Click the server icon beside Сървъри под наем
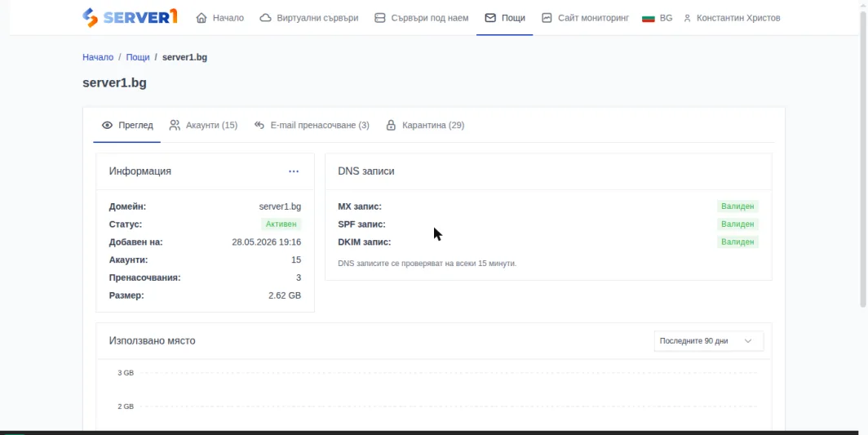The image size is (868, 435). [x=380, y=18]
